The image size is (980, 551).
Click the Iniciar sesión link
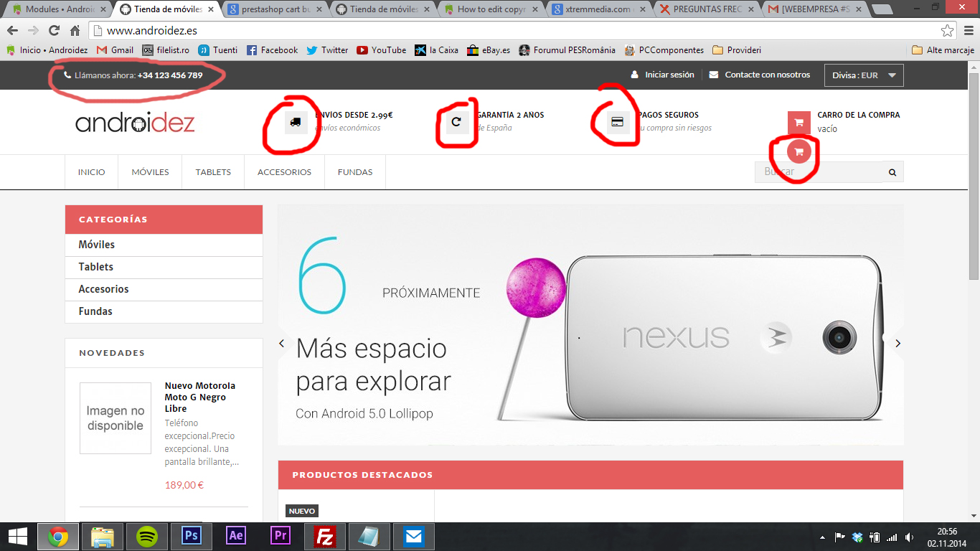point(669,75)
